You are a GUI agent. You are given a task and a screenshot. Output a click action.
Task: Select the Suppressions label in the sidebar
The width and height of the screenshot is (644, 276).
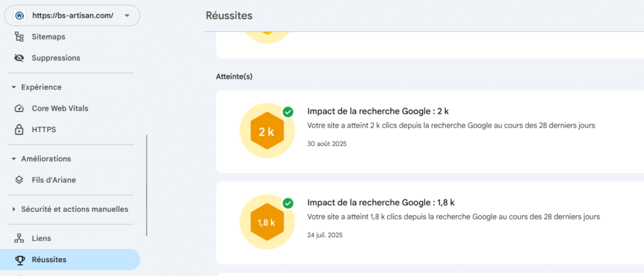tap(56, 58)
